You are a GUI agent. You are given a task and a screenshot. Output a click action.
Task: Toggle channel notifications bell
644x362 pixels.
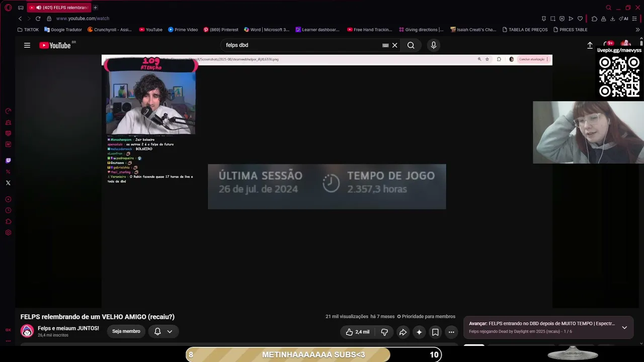click(x=157, y=331)
